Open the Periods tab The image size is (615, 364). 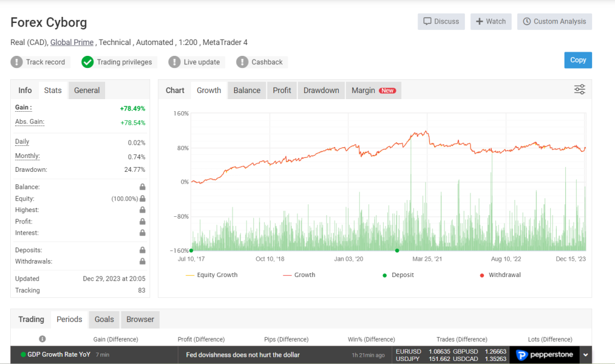pyautogui.click(x=68, y=319)
